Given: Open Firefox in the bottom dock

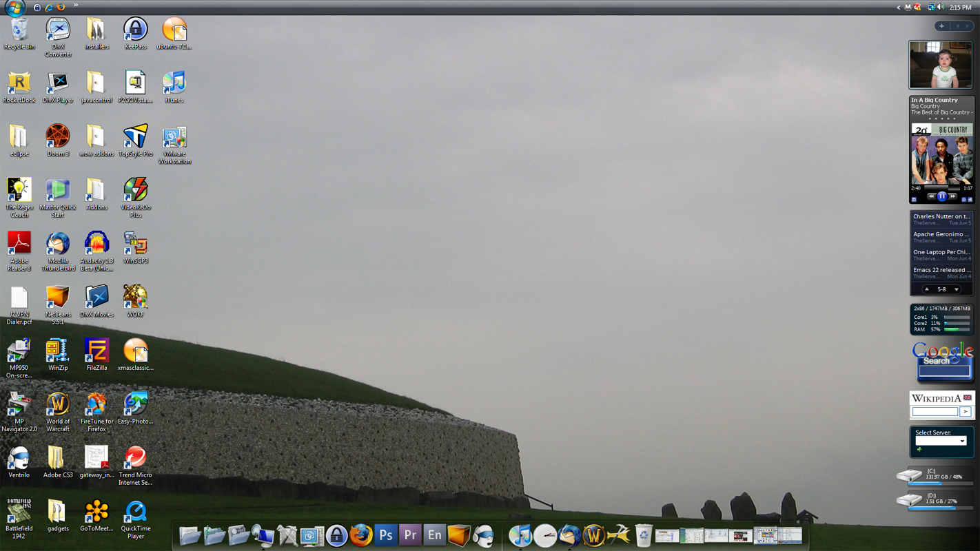Looking at the screenshot, I should pyautogui.click(x=360, y=535).
